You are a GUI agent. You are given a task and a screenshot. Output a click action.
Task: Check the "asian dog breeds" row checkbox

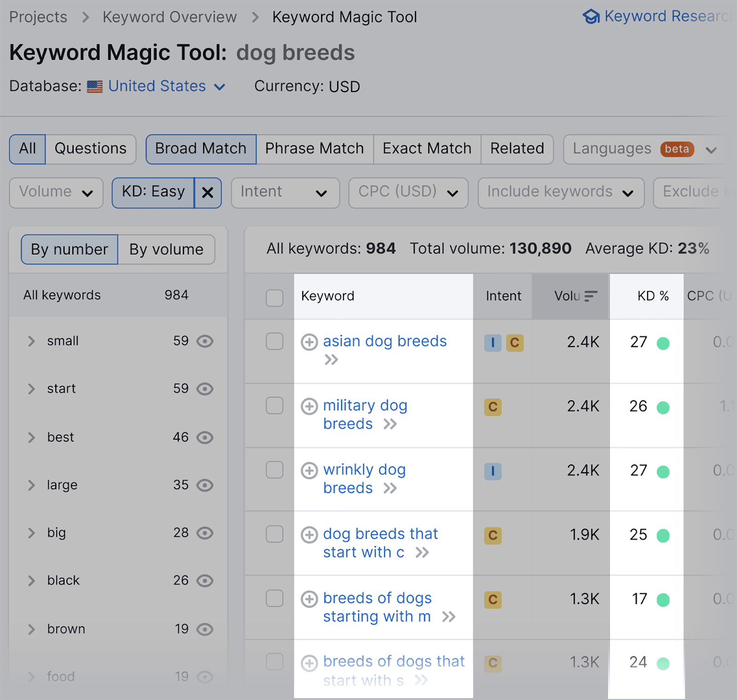pyautogui.click(x=274, y=342)
